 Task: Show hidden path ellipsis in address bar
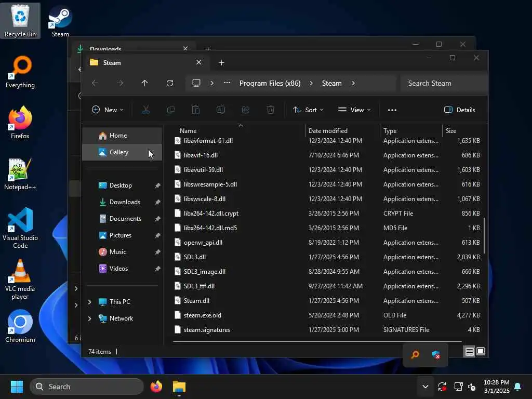[227, 83]
